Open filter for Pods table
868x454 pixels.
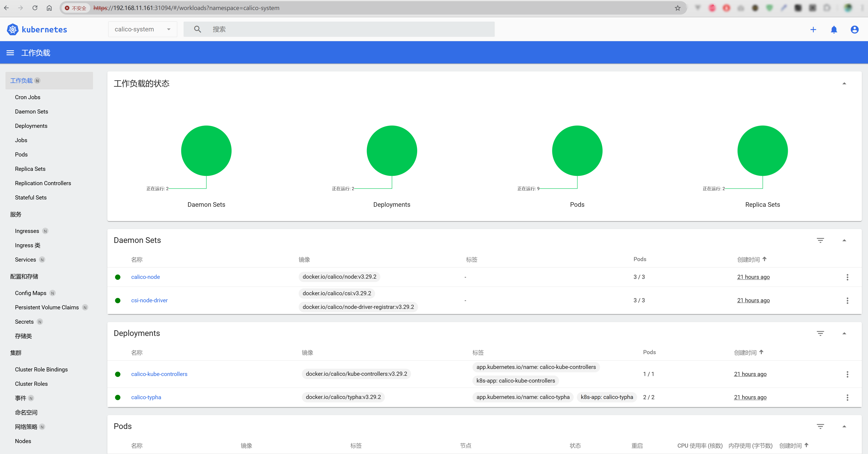click(x=820, y=426)
